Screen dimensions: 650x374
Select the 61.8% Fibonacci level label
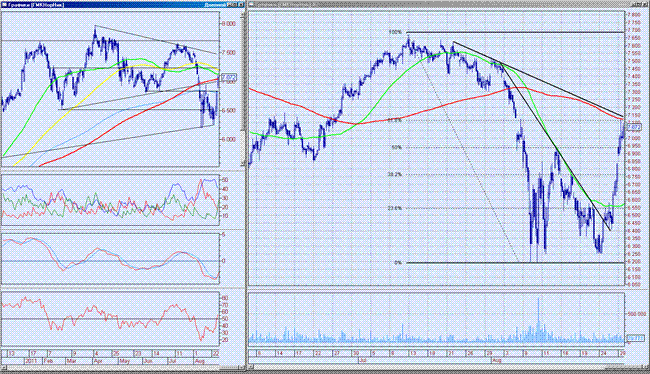[395, 120]
